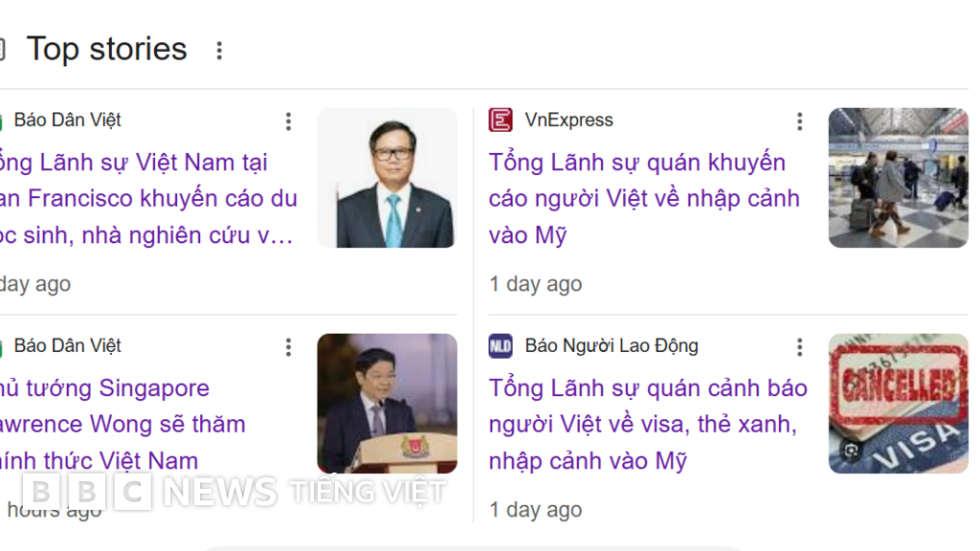
Task: Open more options for the VnExpress story
Action: point(799,121)
